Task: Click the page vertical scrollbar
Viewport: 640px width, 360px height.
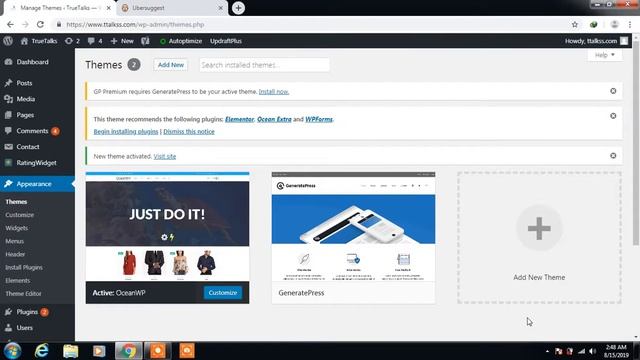Action: click(x=636, y=143)
